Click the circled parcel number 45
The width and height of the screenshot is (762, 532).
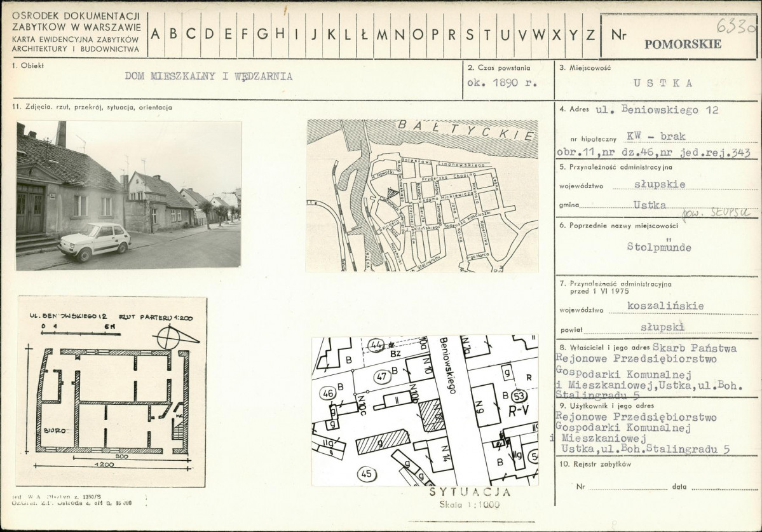(x=367, y=474)
